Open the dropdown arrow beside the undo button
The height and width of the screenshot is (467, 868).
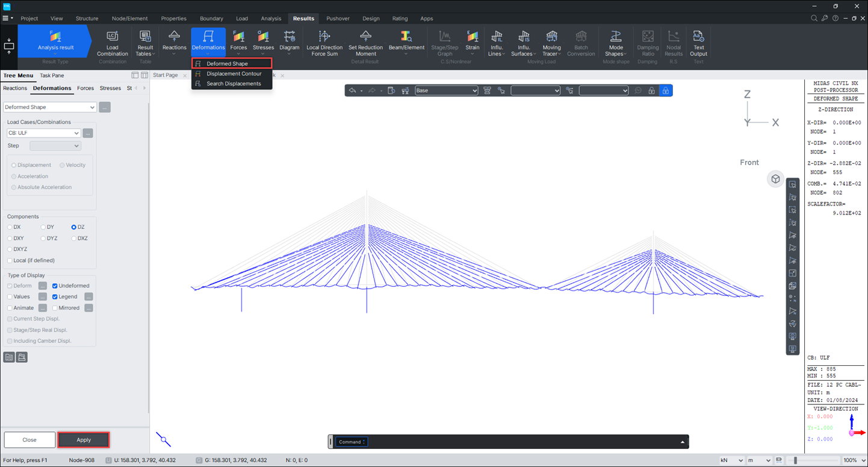pos(361,91)
